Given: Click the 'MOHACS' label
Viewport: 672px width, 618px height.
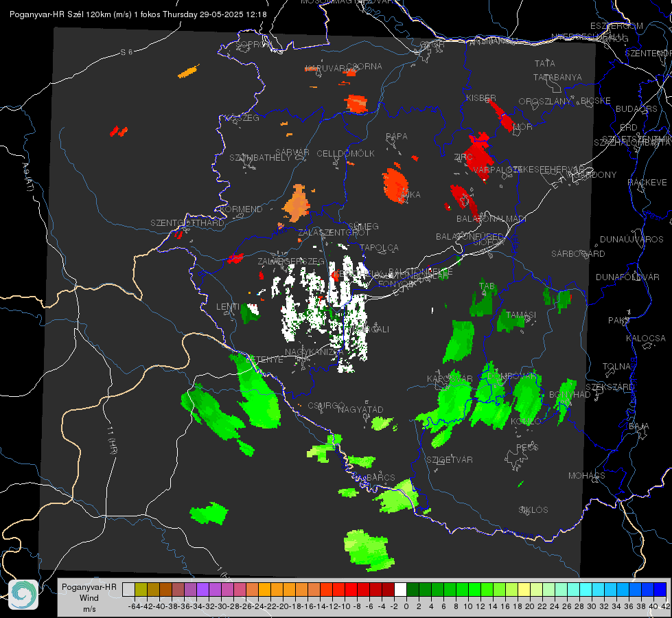Looking at the screenshot, I should (x=587, y=475).
